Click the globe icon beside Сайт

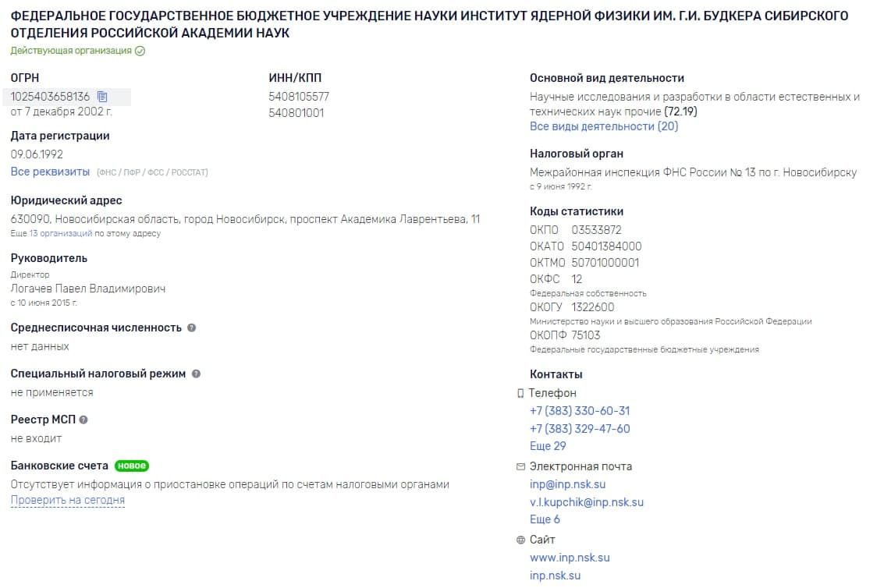click(x=520, y=540)
